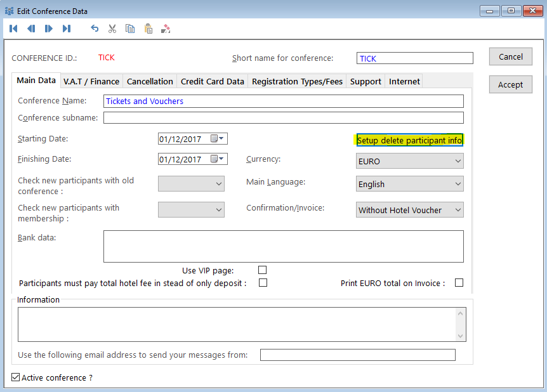This screenshot has width=547, height=392.
Task: Click the scissors cut icon
Action: (112, 29)
